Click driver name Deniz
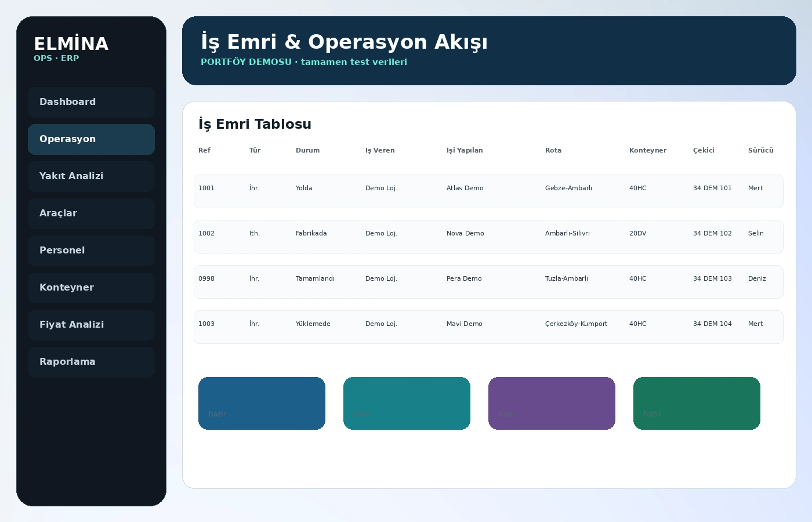The height and width of the screenshot is (522, 812). coord(757,278)
